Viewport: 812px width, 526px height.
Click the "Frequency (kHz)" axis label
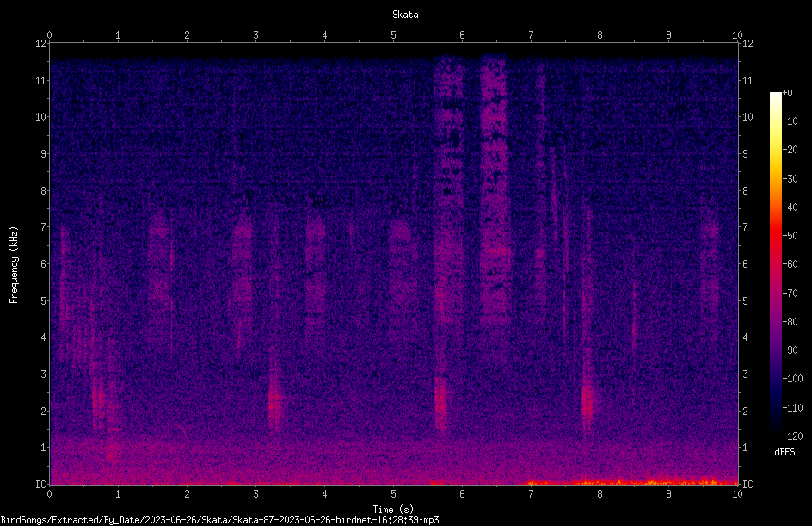[x=14, y=265]
